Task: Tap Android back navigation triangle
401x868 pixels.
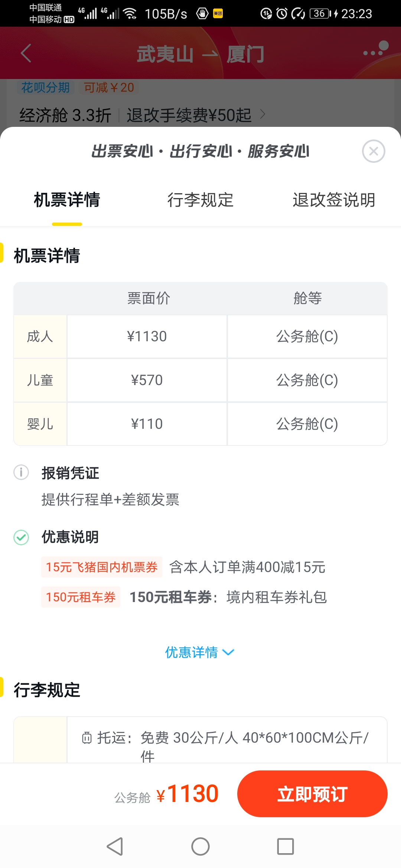Action: [x=115, y=846]
